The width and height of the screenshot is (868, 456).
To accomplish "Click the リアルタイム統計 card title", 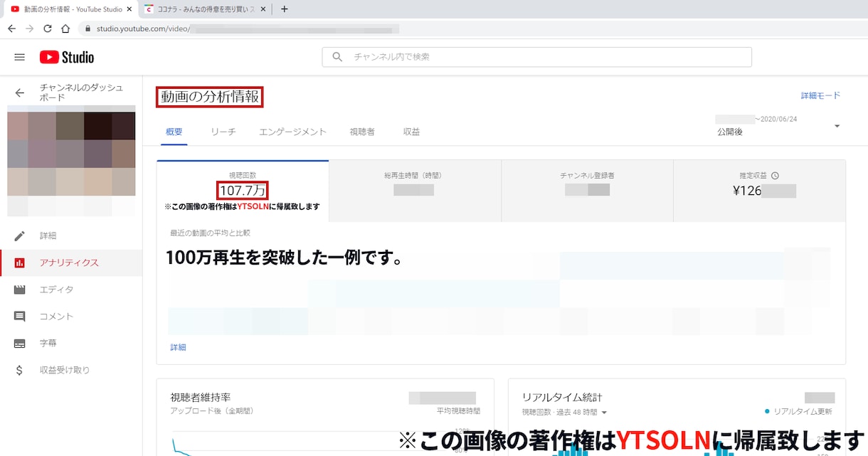I will pos(562,397).
